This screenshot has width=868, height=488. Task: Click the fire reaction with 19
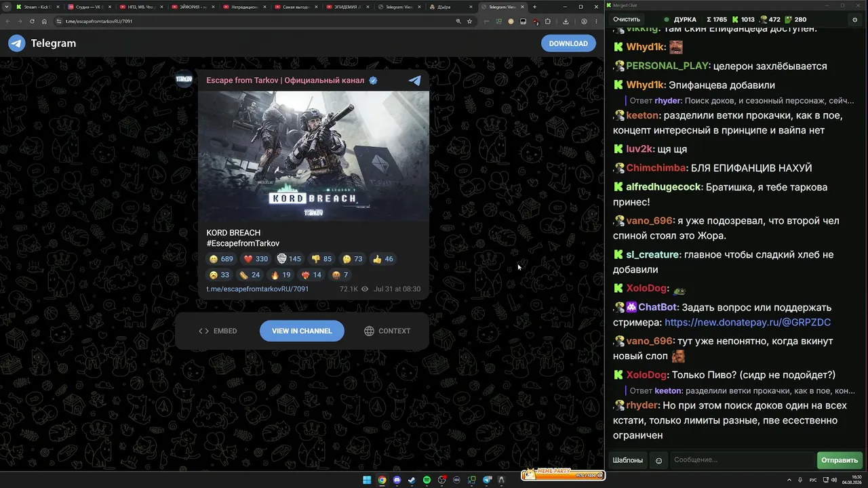(x=281, y=275)
